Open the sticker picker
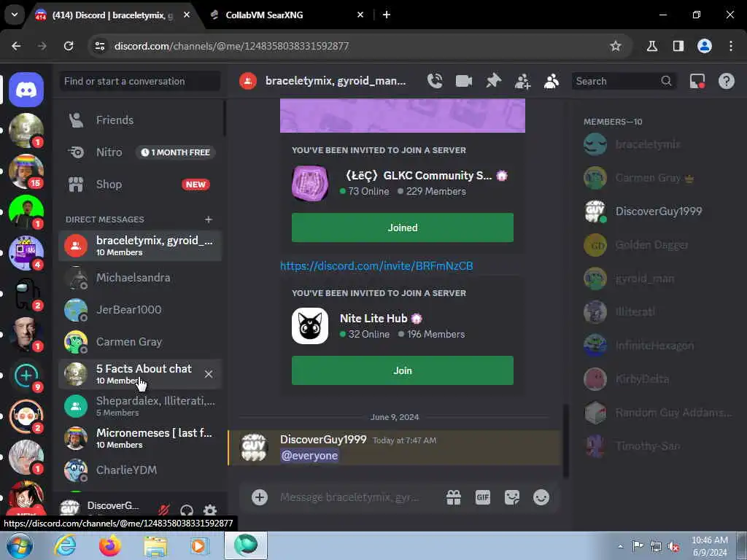This screenshot has height=560, width=747. [x=512, y=497]
